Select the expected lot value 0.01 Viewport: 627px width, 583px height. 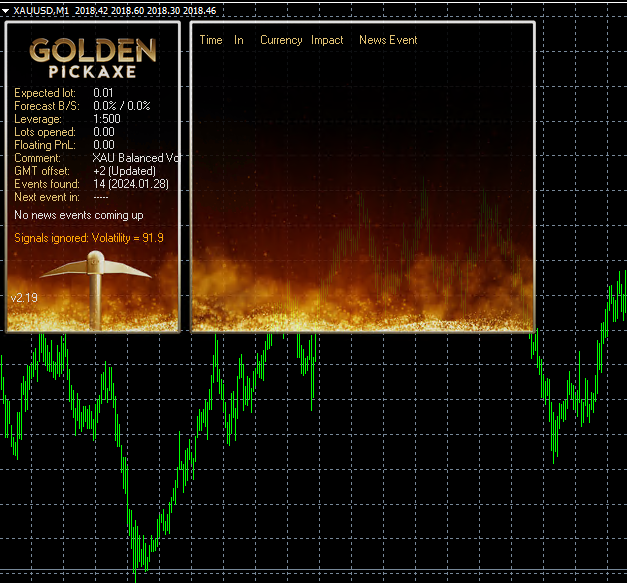tap(103, 93)
